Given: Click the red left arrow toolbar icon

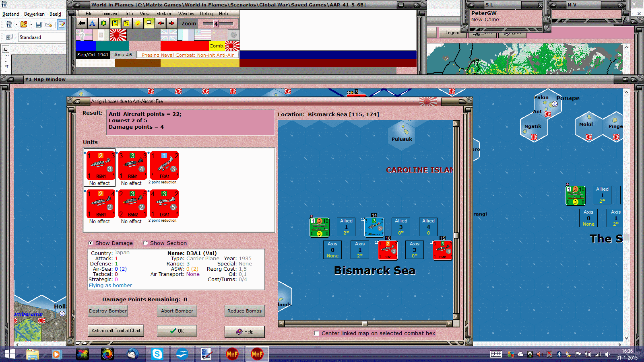Looking at the screenshot, I should (x=161, y=23).
